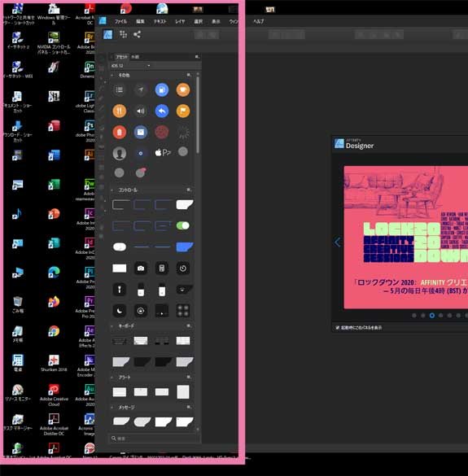Select the orange pause circle asset
Image resolution: width=468 pixels, height=476 pixels.
(x=120, y=111)
